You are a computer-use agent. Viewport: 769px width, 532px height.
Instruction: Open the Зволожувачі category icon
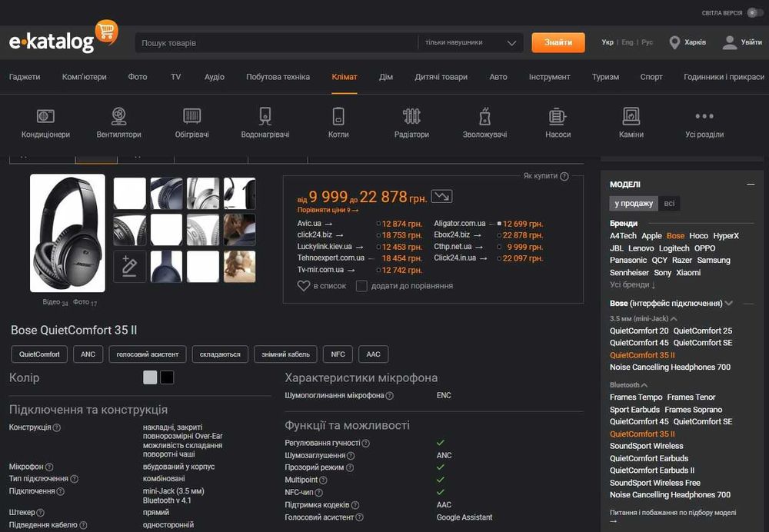tap(484, 116)
